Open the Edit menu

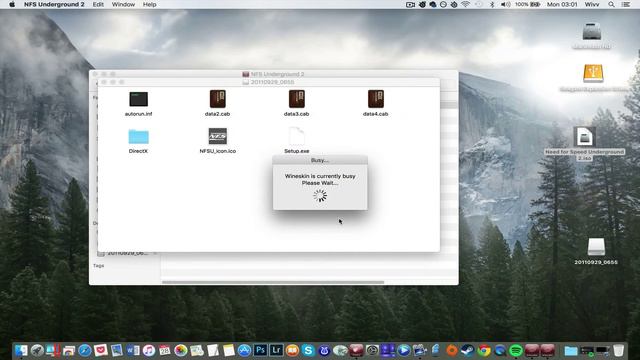click(98, 4)
